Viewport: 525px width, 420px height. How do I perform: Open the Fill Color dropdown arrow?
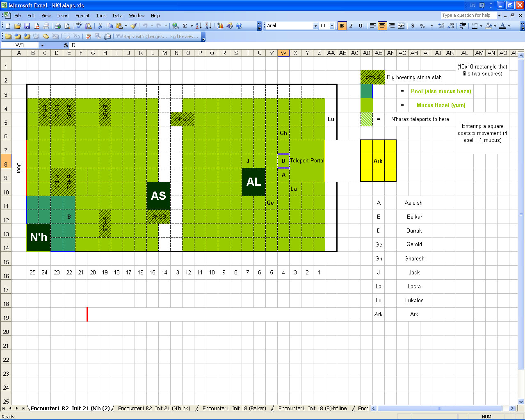495,26
